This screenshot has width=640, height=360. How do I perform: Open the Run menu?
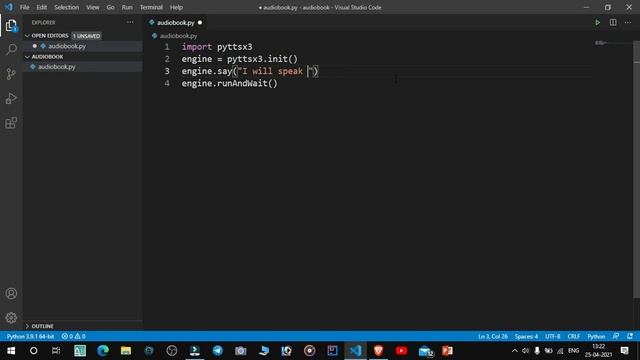[x=127, y=7]
